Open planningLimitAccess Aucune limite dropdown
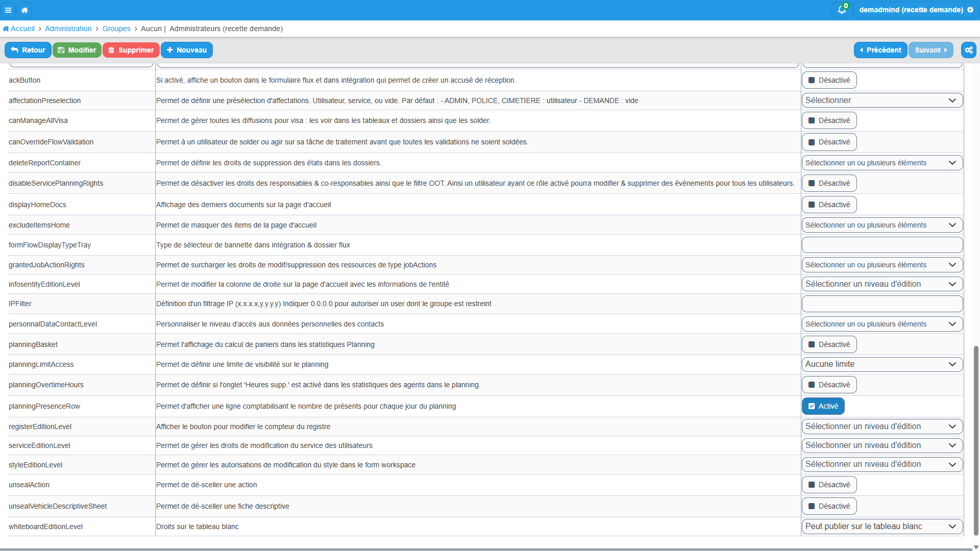Image resolution: width=980 pixels, height=551 pixels. tap(882, 364)
